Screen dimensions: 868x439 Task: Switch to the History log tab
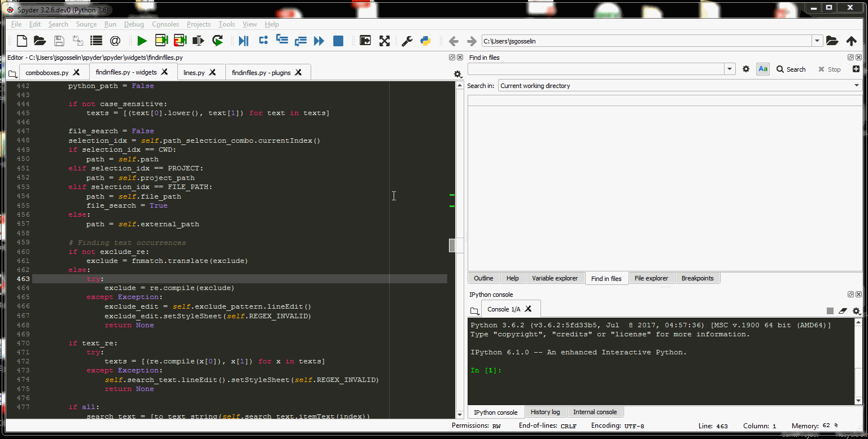pos(545,412)
